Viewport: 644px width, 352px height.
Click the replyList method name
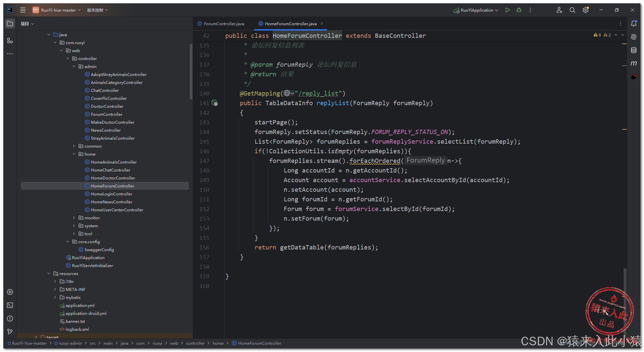(333, 103)
